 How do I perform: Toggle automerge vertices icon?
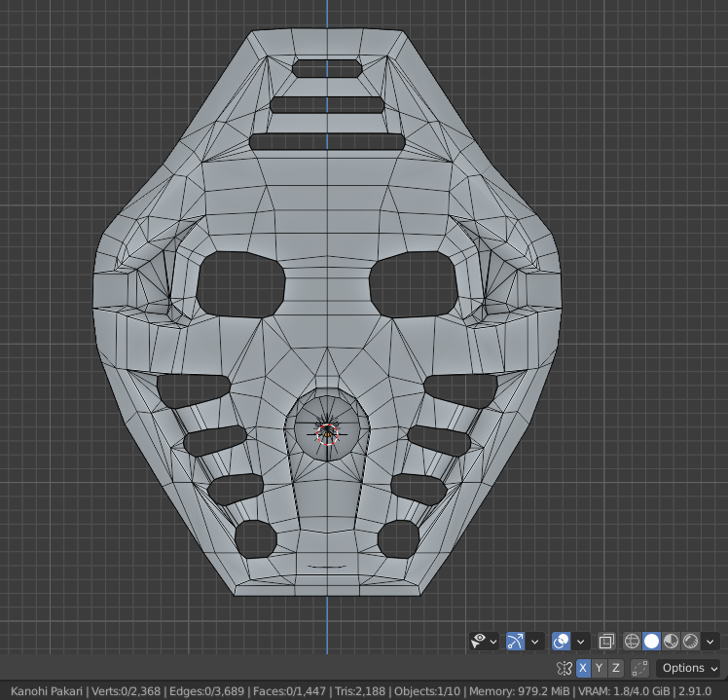639,668
